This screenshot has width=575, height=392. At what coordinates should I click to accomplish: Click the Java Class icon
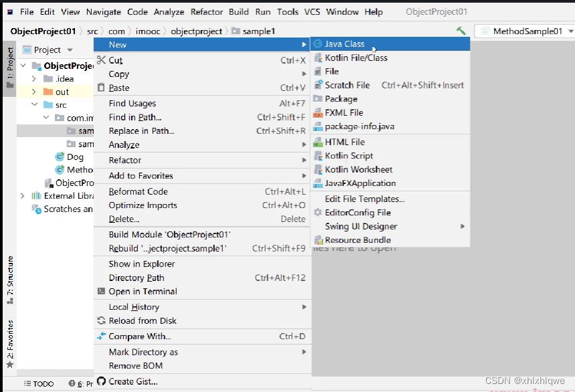(x=318, y=44)
